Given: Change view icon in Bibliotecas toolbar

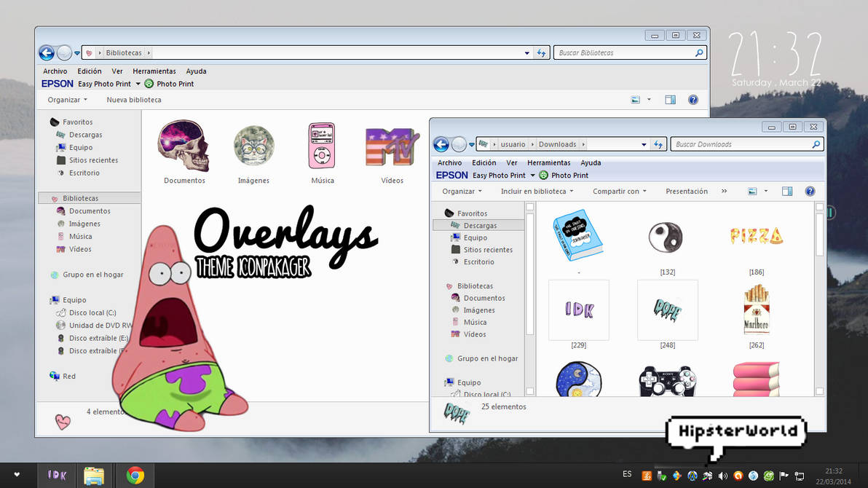Looking at the screenshot, I should (636, 100).
